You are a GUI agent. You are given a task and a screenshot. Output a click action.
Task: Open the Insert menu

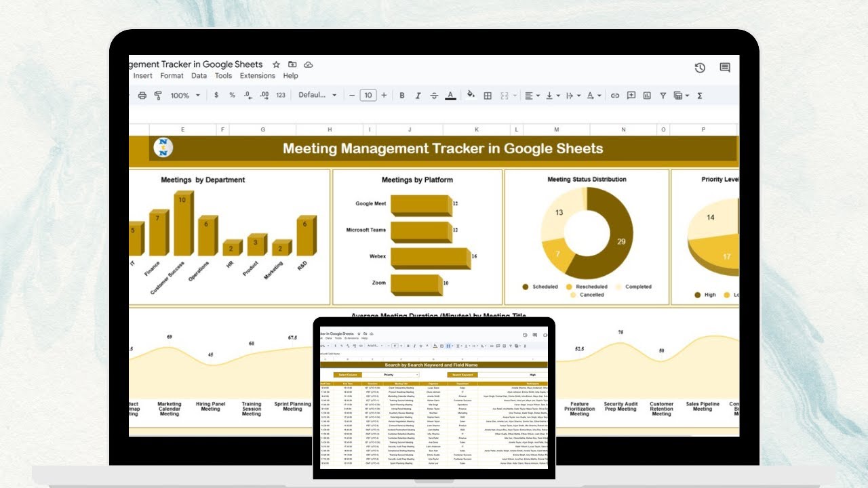(142, 76)
